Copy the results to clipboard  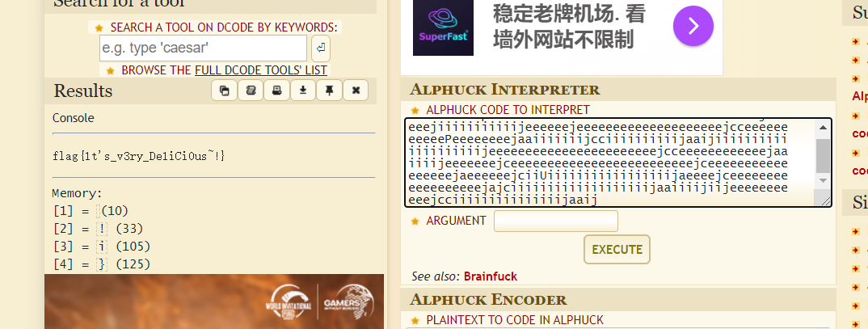tap(224, 91)
